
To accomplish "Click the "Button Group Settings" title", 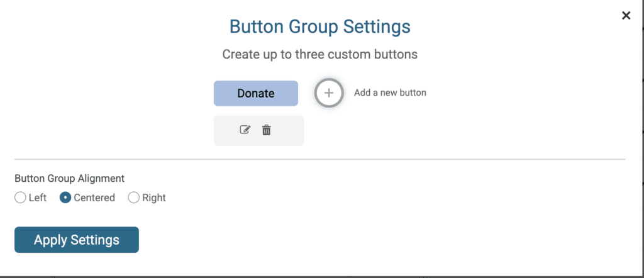I will 320,26.
